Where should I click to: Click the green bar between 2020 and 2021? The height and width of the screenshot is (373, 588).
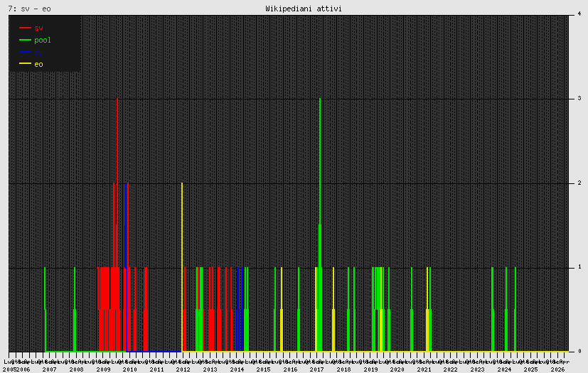coord(412,310)
